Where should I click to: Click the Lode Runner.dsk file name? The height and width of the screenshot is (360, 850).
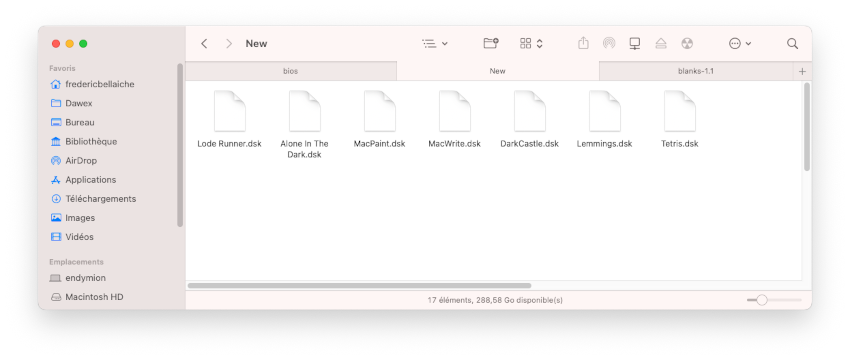[229, 144]
